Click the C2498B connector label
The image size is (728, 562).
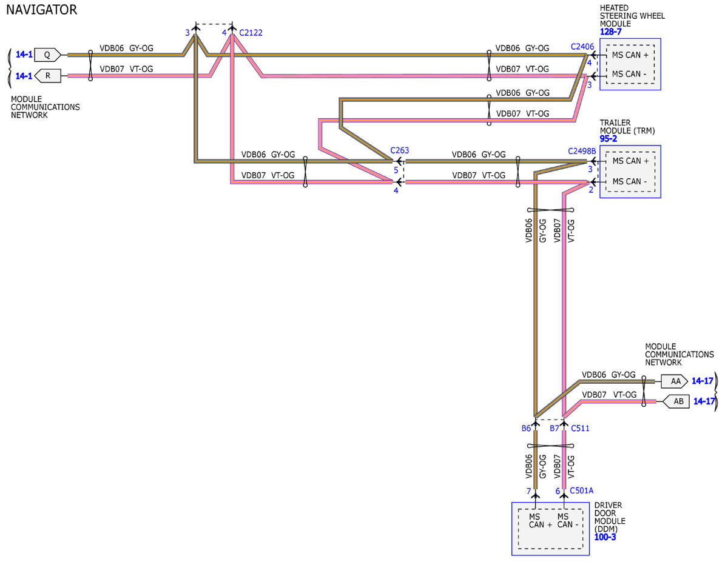click(582, 150)
